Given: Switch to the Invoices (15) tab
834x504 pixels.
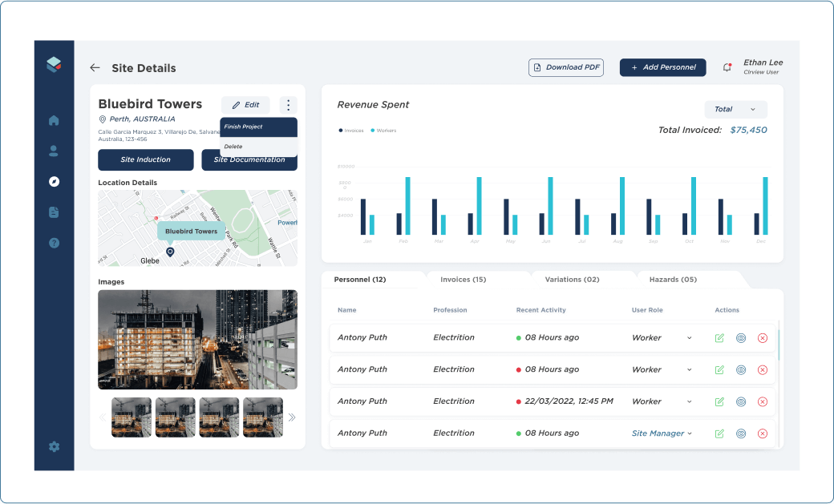Looking at the screenshot, I should 464,280.
